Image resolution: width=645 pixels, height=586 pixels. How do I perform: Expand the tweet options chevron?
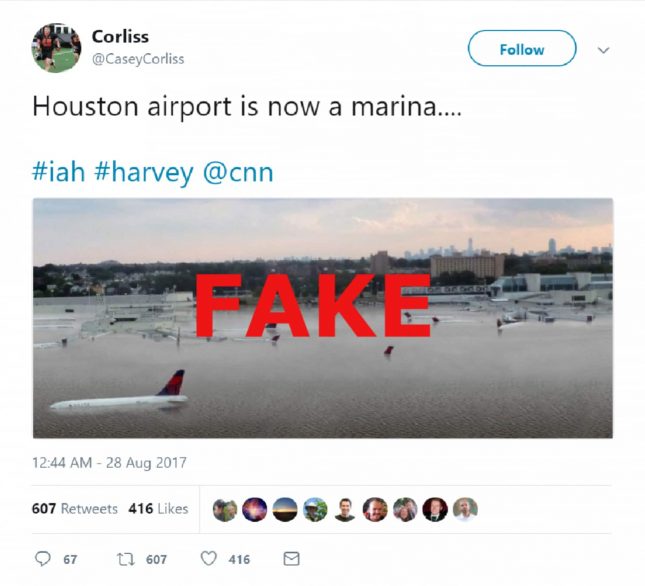[x=603, y=50]
